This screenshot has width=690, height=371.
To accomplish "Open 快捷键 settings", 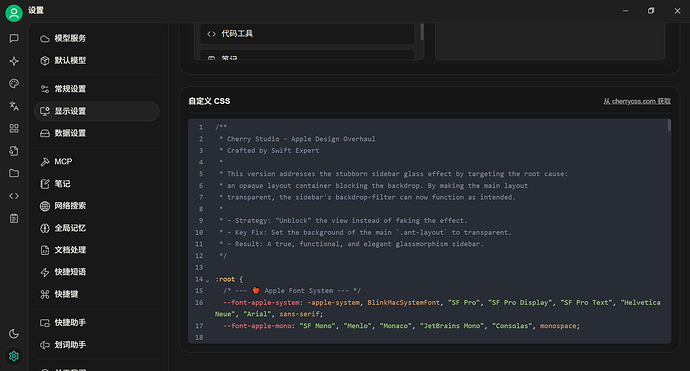I will (x=97, y=294).
